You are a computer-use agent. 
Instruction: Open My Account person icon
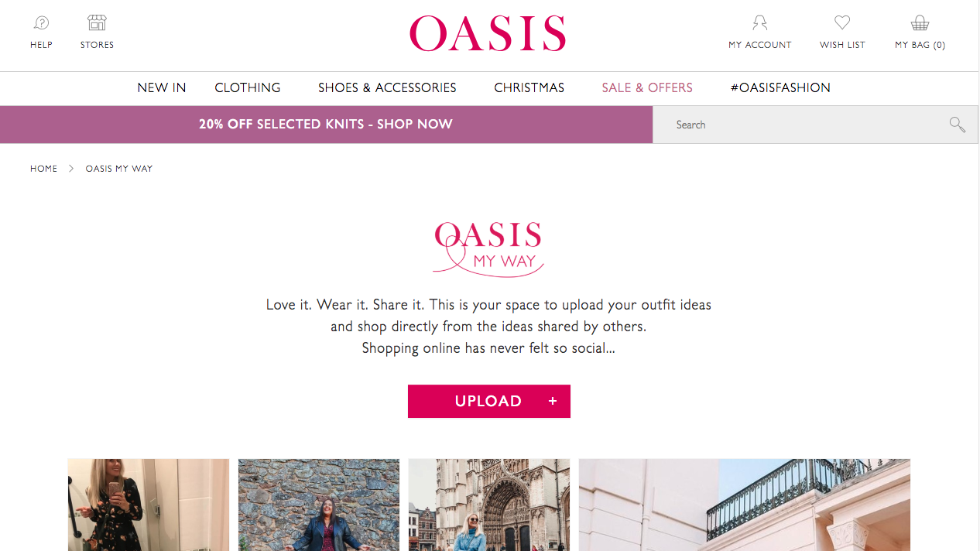pos(759,22)
